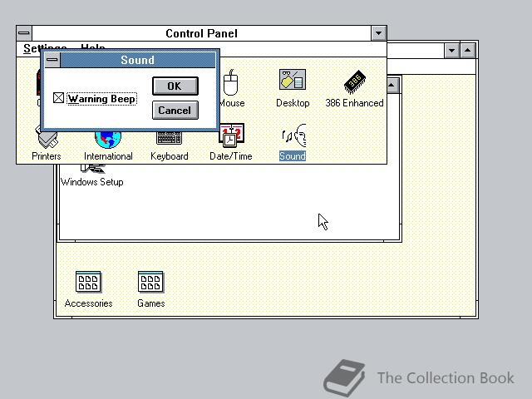This screenshot has height=399, width=532.
Task: Open the 386 Enhanced chip icon
Action: click(x=355, y=81)
